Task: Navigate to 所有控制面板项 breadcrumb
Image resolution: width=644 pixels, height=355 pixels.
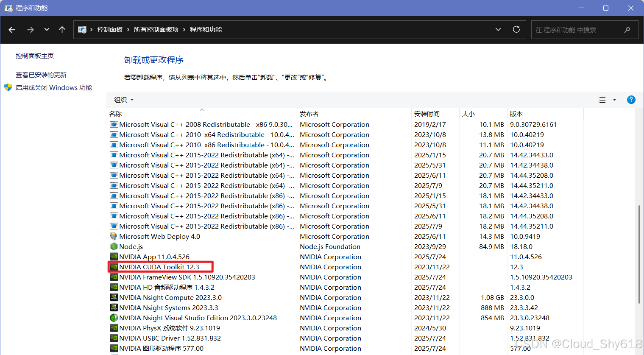Action: click(156, 30)
